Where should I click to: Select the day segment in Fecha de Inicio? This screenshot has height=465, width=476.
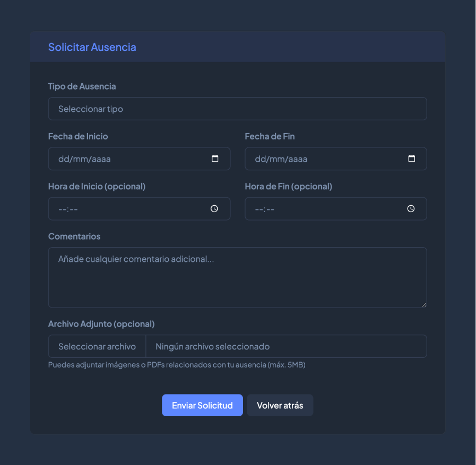(63, 159)
